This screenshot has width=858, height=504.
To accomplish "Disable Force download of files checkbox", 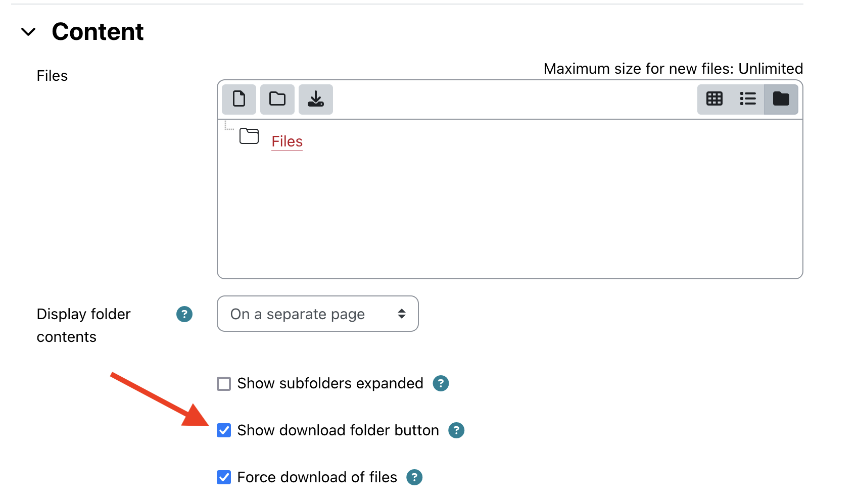I will click(x=224, y=477).
